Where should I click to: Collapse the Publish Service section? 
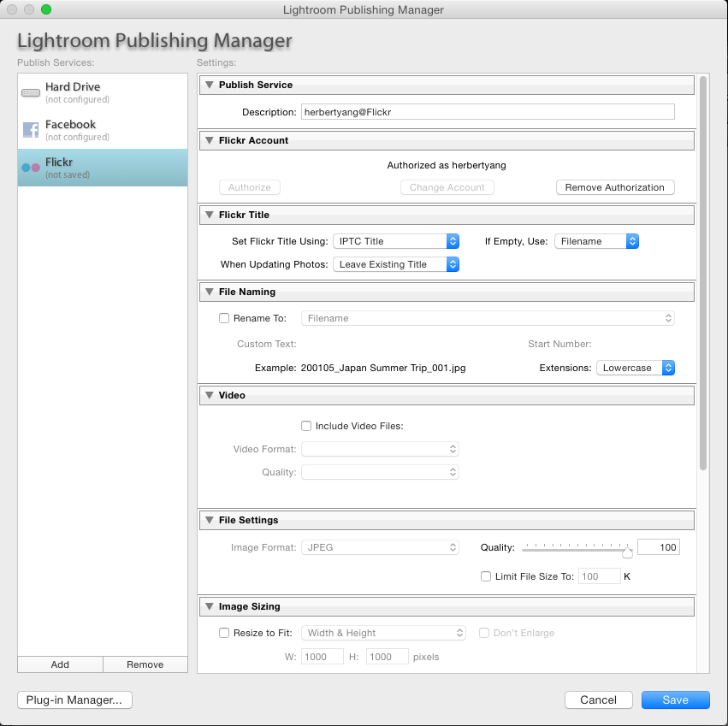click(x=210, y=85)
